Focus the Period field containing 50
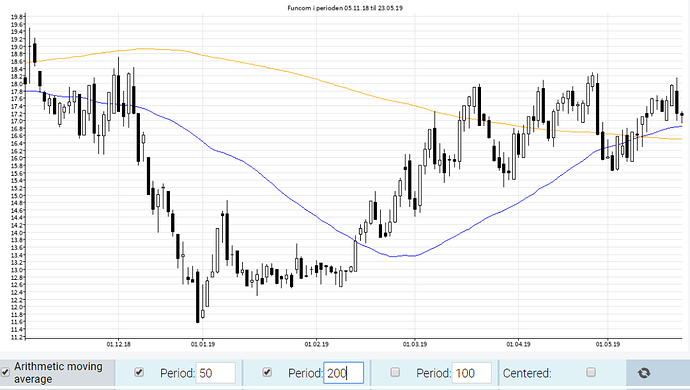The height and width of the screenshot is (390, 690). [216, 373]
